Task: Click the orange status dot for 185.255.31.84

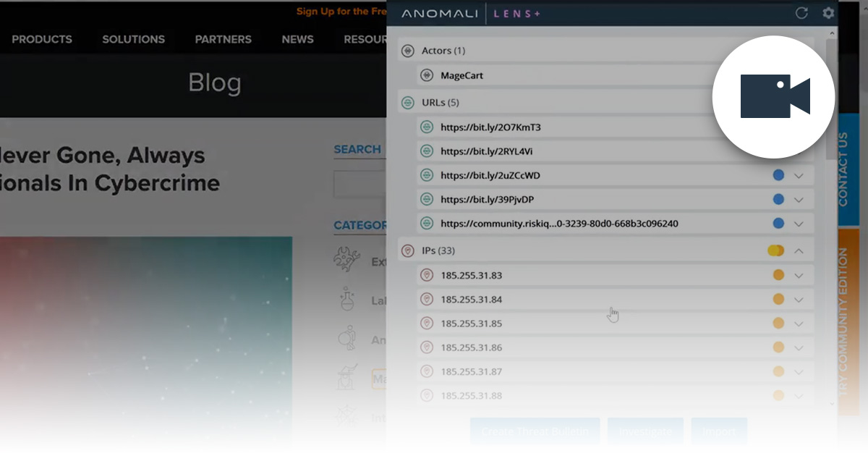Action: click(x=778, y=299)
